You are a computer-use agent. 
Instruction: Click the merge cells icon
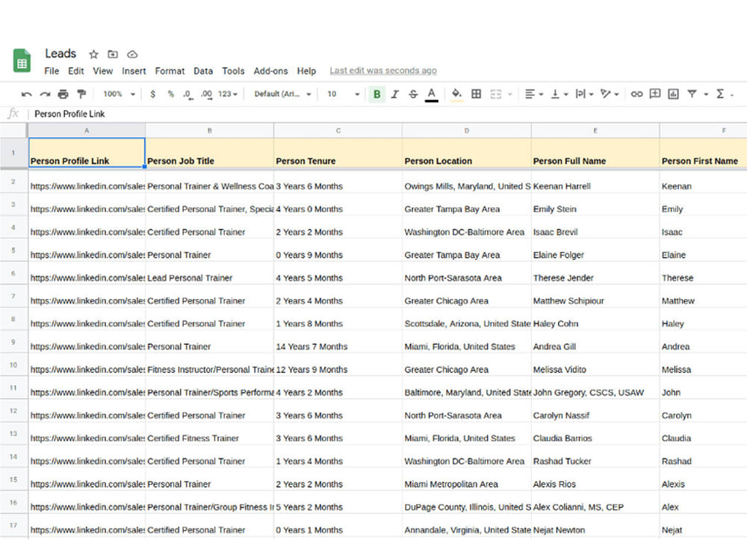click(496, 94)
